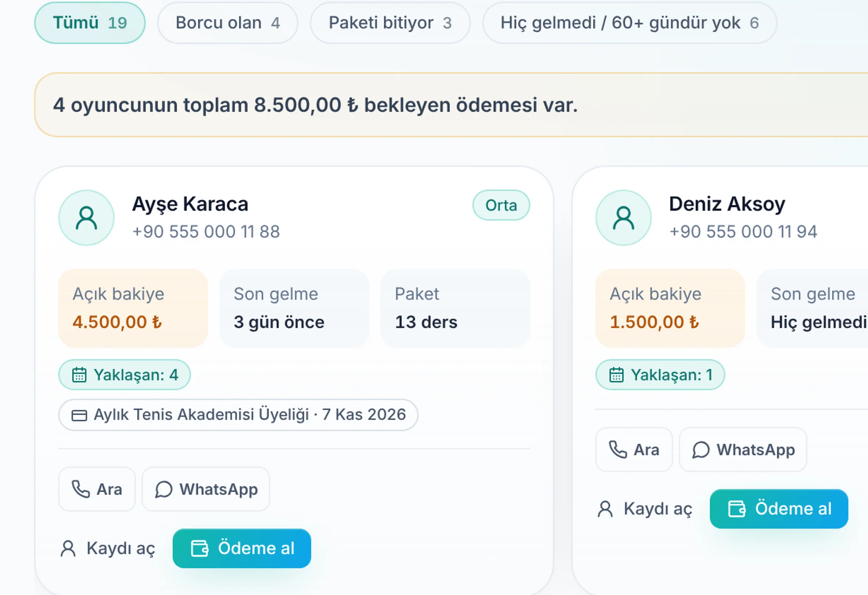This screenshot has height=595, width=868.
Task: Click Deniz Aksoy's Hiç gelmedi tile
Action: coord(812,308)
